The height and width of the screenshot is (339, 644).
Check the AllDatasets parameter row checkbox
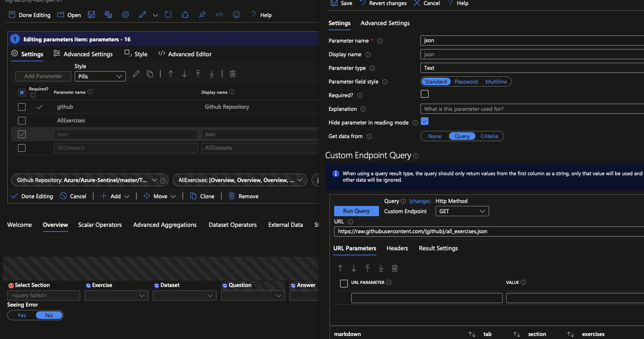coord(21,148)
